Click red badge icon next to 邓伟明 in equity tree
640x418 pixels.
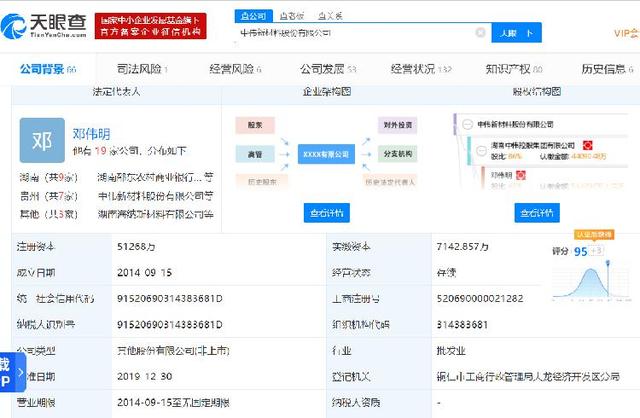pyautogui.click(x=521, y=175)
